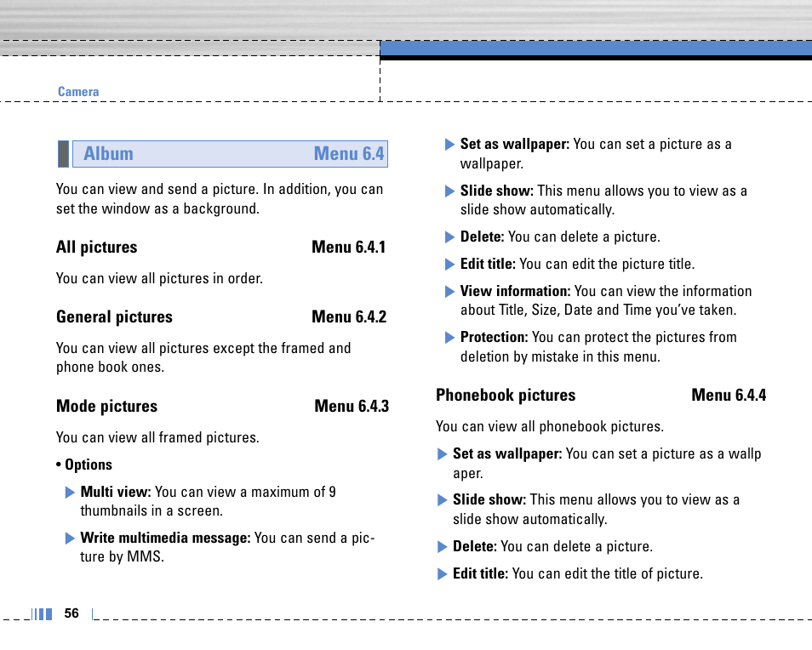The height and width of the screenshot is (650, 812).
Task: Click the Phonebook pictures heading
Action: [x=506, y=396]
